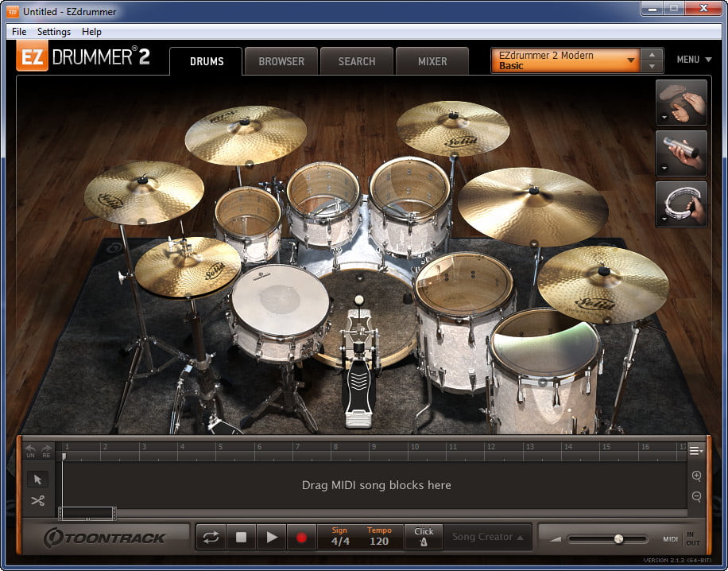The width and height of the screenshot is (728, 571).
Task: Zoom out on the song track
Action: pos(696,497)
